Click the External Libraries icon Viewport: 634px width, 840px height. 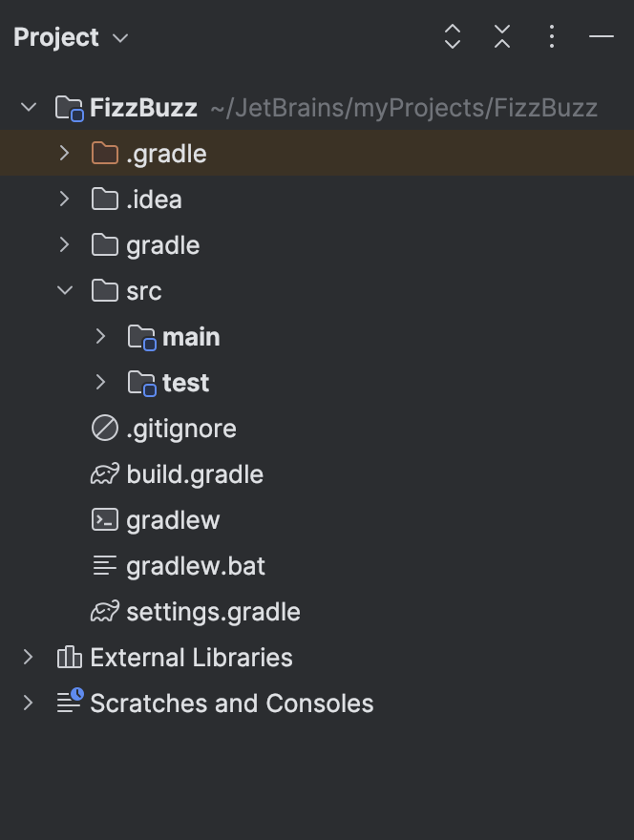tap(68, 657)
